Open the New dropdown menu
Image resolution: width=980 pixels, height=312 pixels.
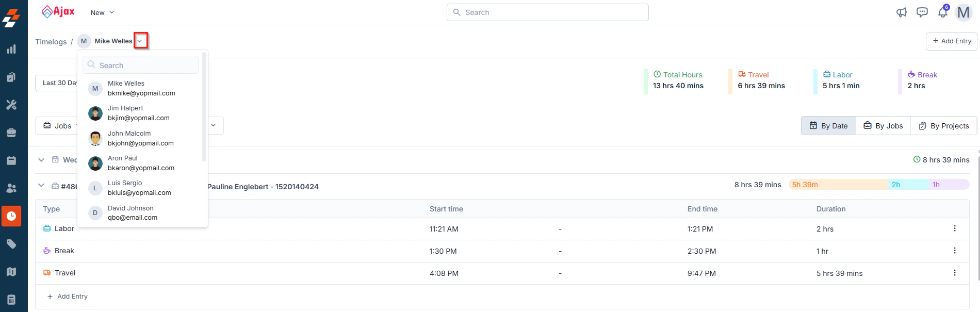[x=102, y=12]
